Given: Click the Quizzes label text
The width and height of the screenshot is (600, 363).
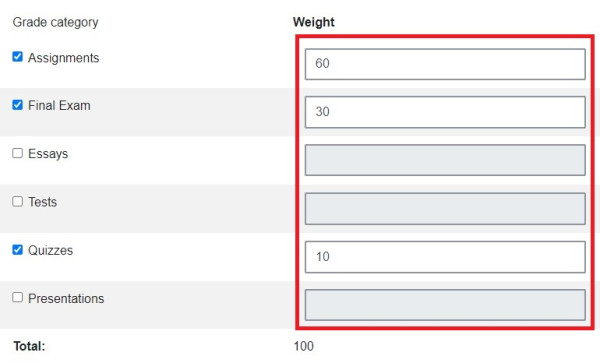Looking at the screenshot, I should coord(50,250).
